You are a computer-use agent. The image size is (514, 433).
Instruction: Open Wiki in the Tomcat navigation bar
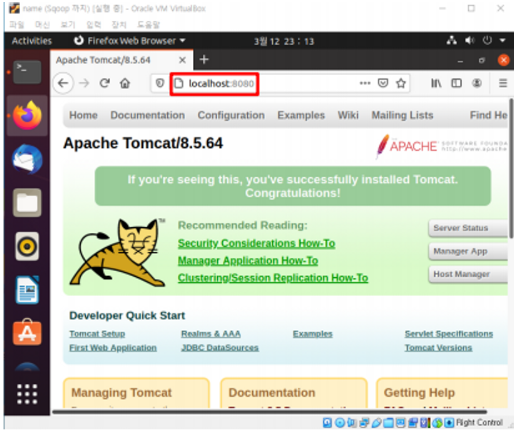[348, 115]
